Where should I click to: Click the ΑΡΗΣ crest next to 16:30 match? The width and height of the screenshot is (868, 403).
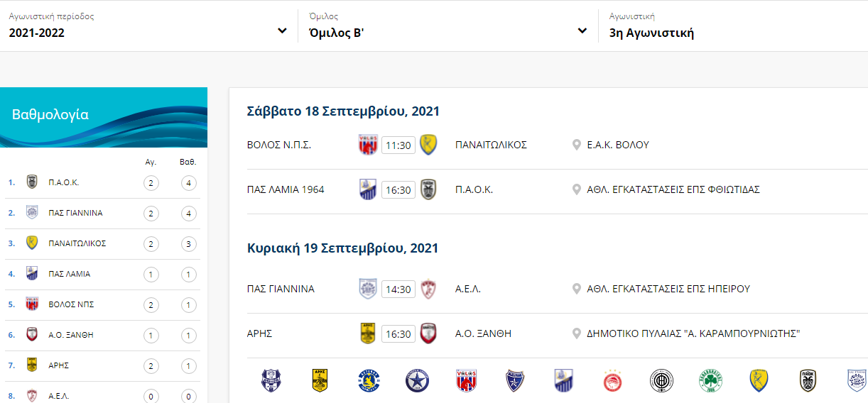pos(367,334)
